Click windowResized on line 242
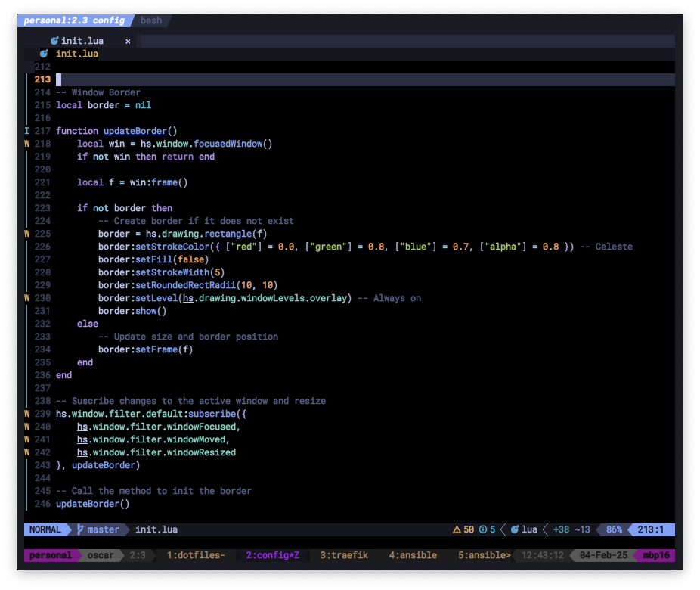Viewport: 700px width, 590px height. point(201,452)
